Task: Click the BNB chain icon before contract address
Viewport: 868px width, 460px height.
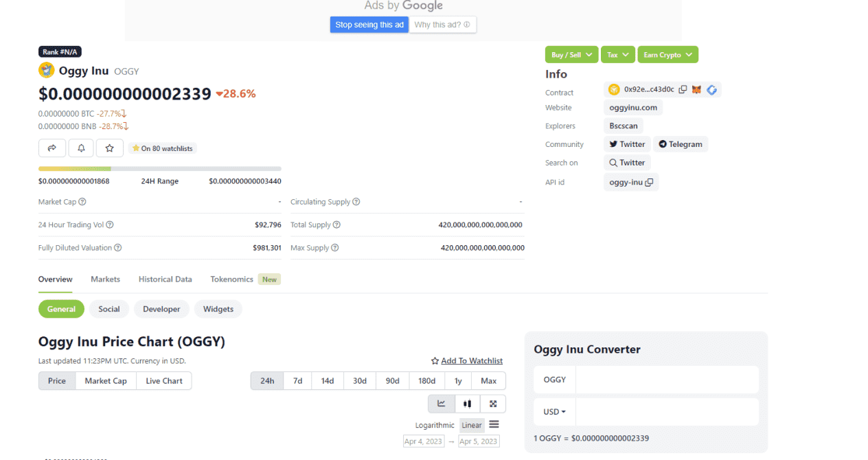Action: point(614,89)
